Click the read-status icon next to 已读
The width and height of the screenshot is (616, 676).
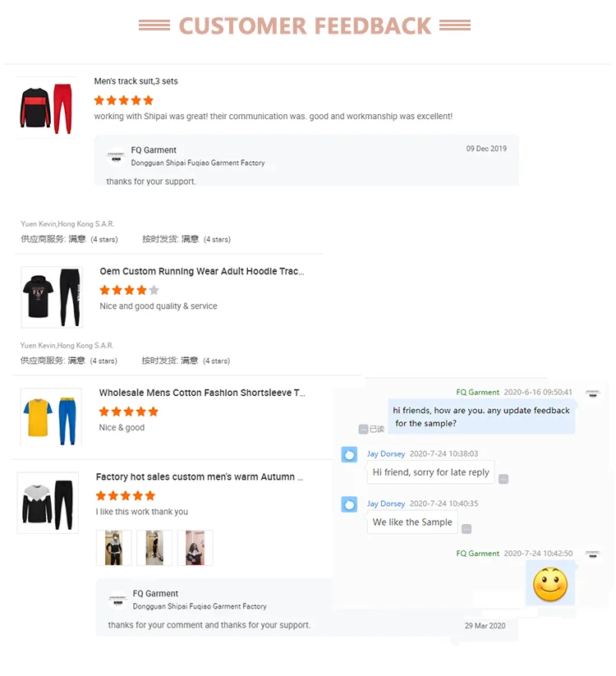(x=363, y=429)
